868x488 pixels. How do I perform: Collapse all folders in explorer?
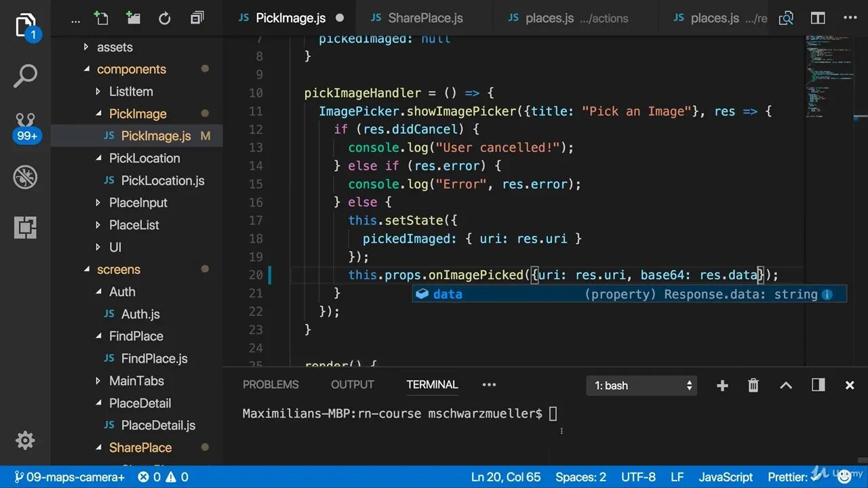(x=197, y=18)
